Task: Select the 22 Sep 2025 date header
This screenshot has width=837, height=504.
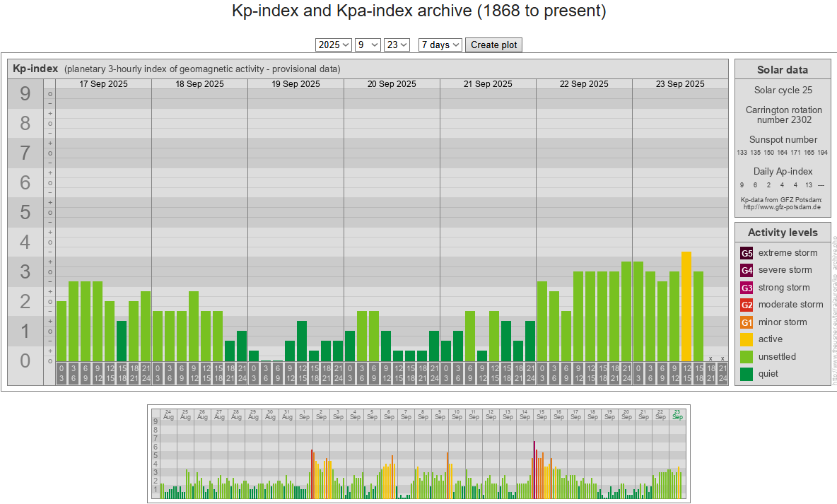Action: click(584, 84)
